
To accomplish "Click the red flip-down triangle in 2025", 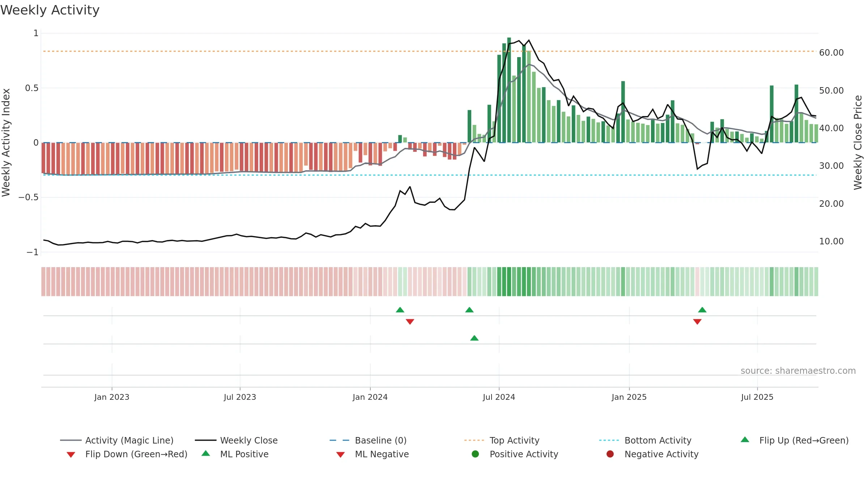I will click(697, 322).
